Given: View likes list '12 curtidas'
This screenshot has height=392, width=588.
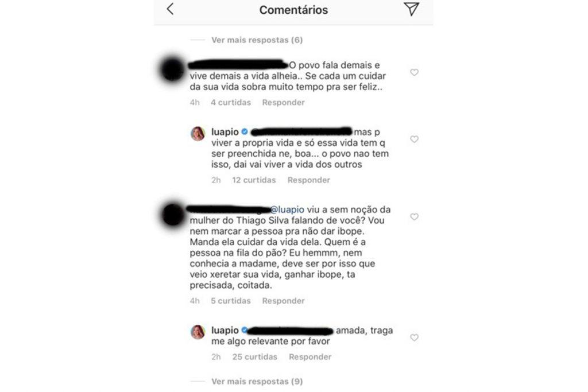Looking at the screenshot, I should click(254, 180).
